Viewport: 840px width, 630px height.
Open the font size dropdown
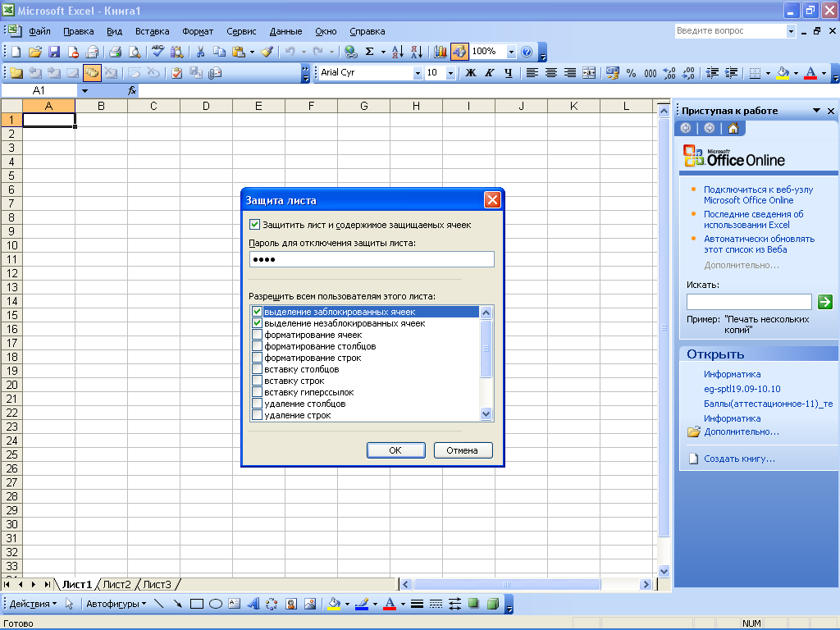(x=450, y=73)
